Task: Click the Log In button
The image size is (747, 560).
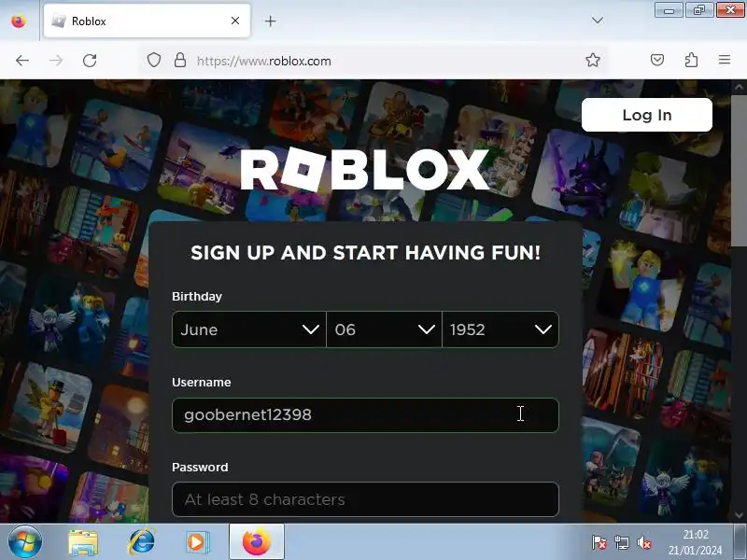Action: [646, 115]
